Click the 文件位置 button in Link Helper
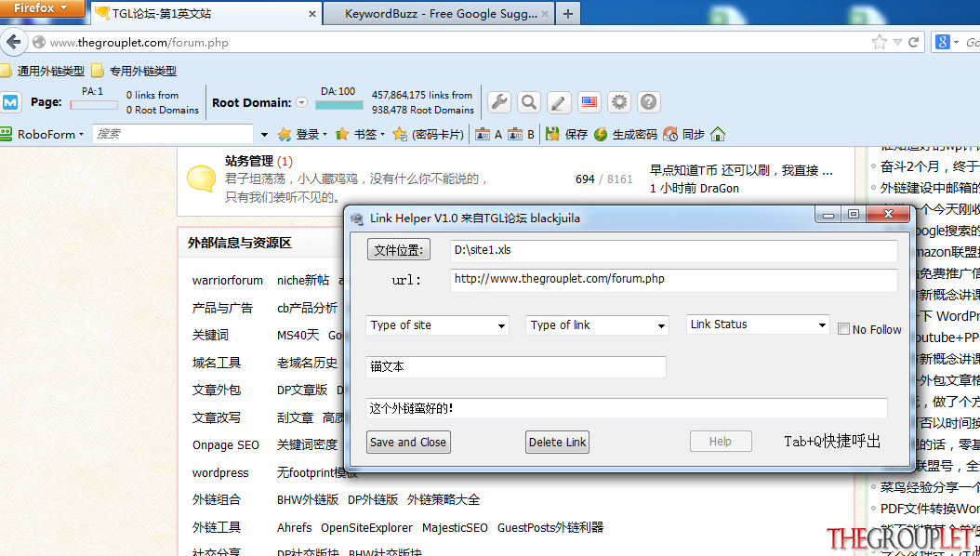Screen dimensions: 980x556 pyautogui.click(x=399, y=250)
